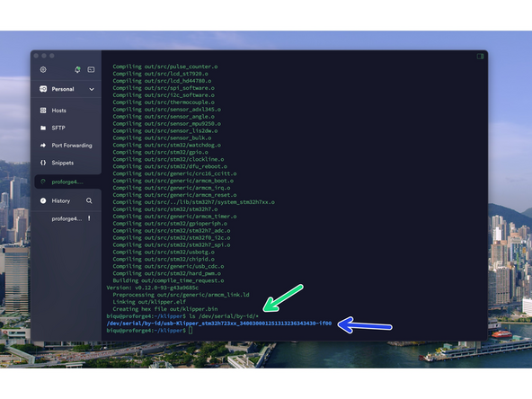Click the green proforge4 connection status icon
532x399 pixels.
(x=43, y=182)
